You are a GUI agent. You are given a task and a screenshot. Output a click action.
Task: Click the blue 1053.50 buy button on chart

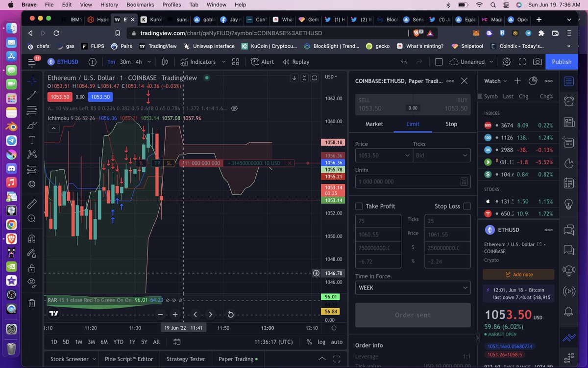[x=100, y=97]
